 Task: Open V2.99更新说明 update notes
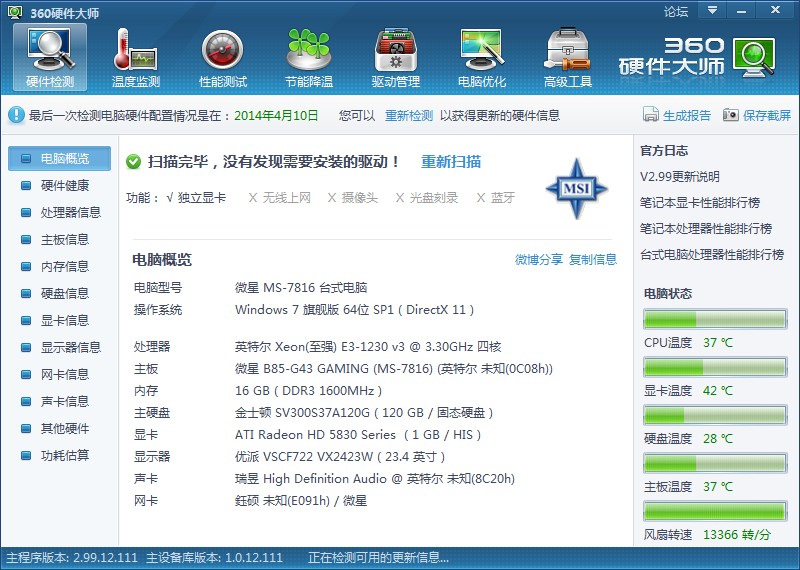pos(680,177)
